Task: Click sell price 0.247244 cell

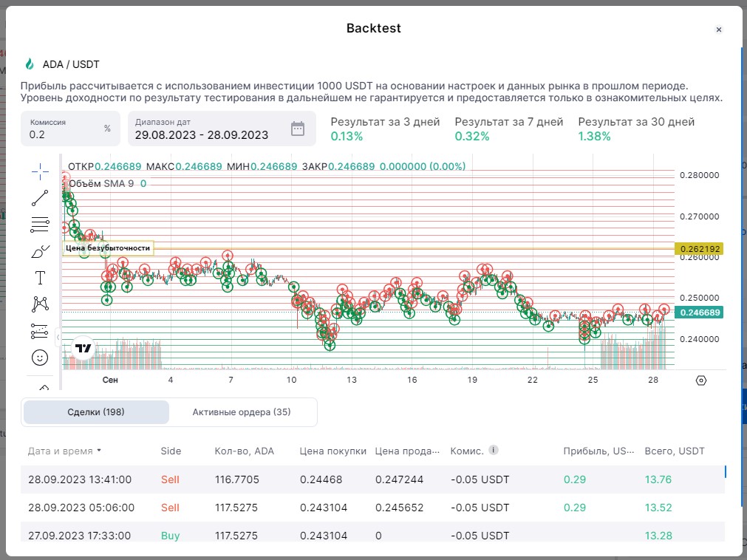Action: [399, 479]
